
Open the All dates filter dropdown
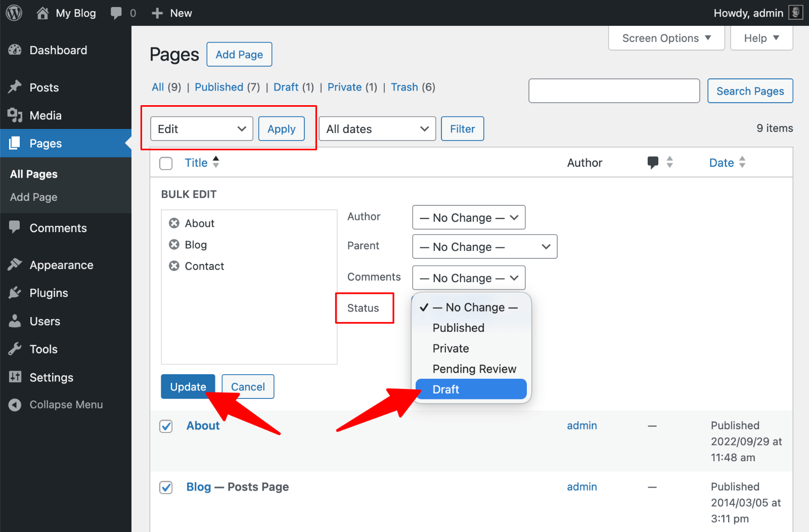pos(377,128)
